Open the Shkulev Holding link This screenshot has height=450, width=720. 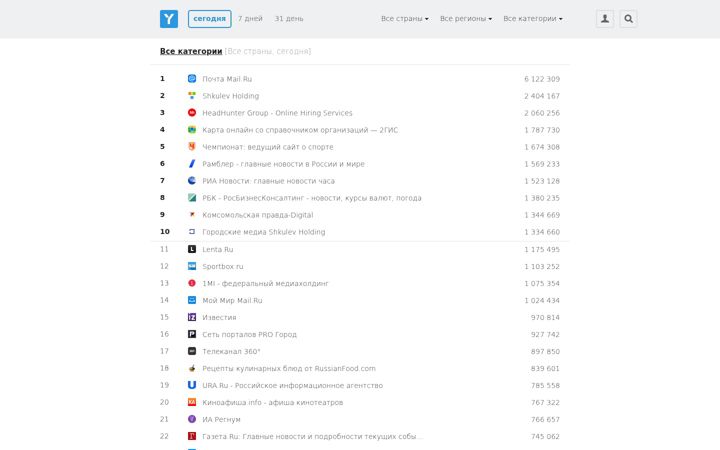coord(231,96)
